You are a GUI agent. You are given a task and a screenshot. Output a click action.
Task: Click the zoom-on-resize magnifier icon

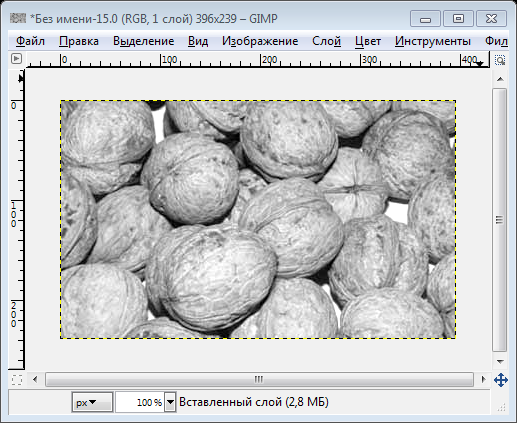click(500, 60)
